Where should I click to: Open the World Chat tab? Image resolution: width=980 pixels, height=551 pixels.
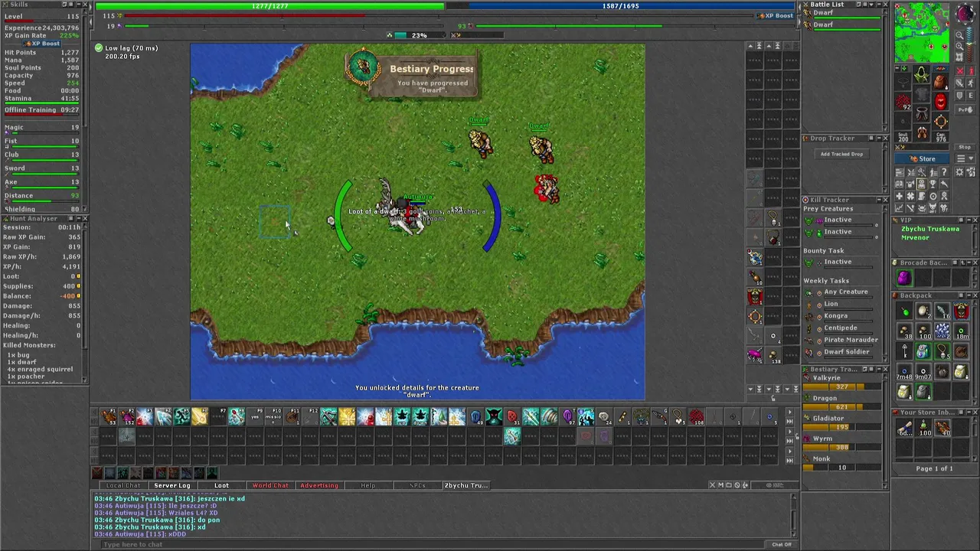click(270, 485)
